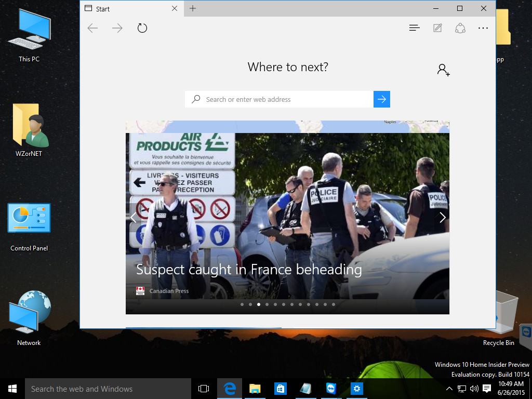Open the WZorNET user folder icon
The image size is (532, 399).
click(x=29, y=130)
